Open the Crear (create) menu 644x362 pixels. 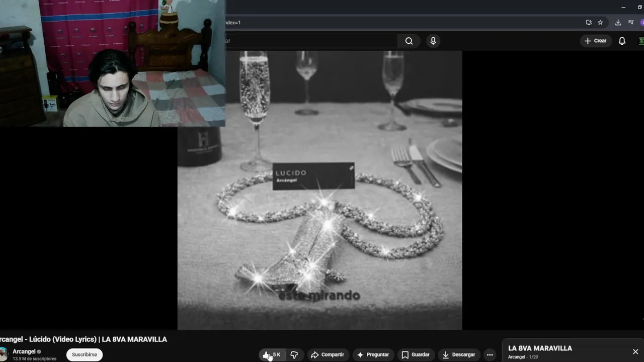coord(596,41)
